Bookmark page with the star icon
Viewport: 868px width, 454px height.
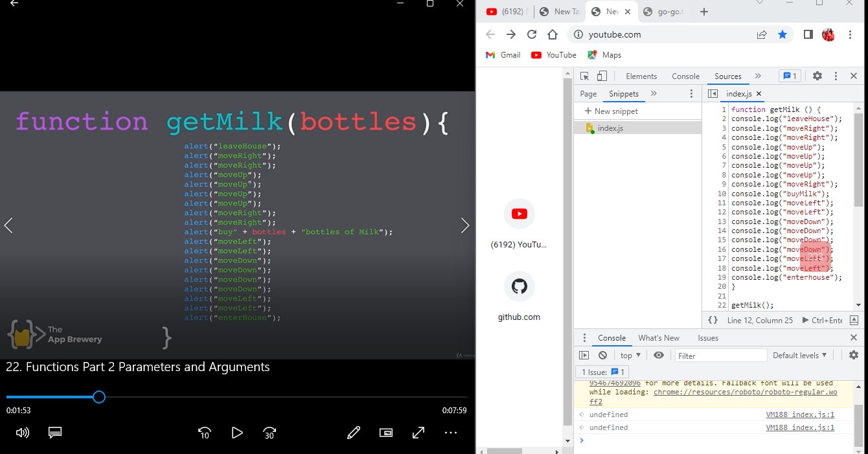tap(782, 34)
